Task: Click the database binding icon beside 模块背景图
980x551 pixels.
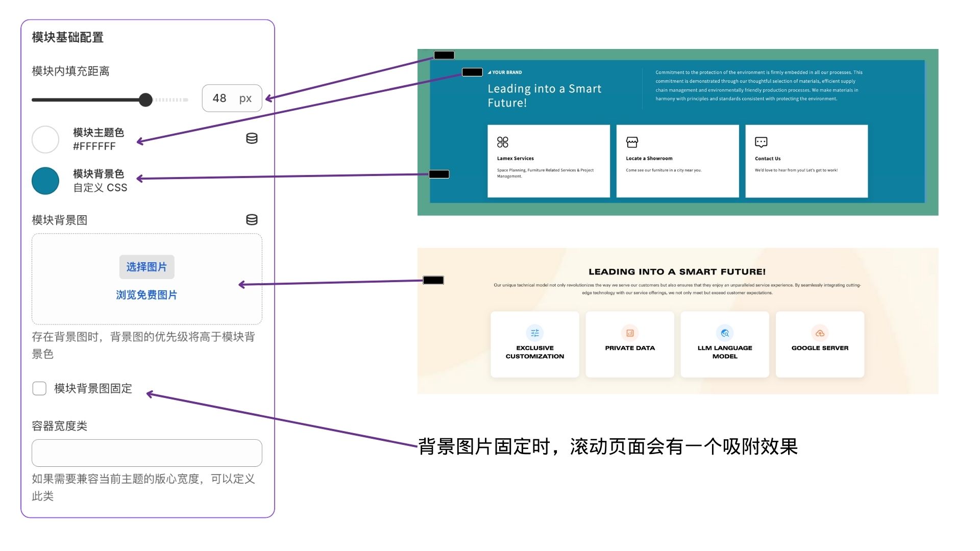Action: pos(252,219)
